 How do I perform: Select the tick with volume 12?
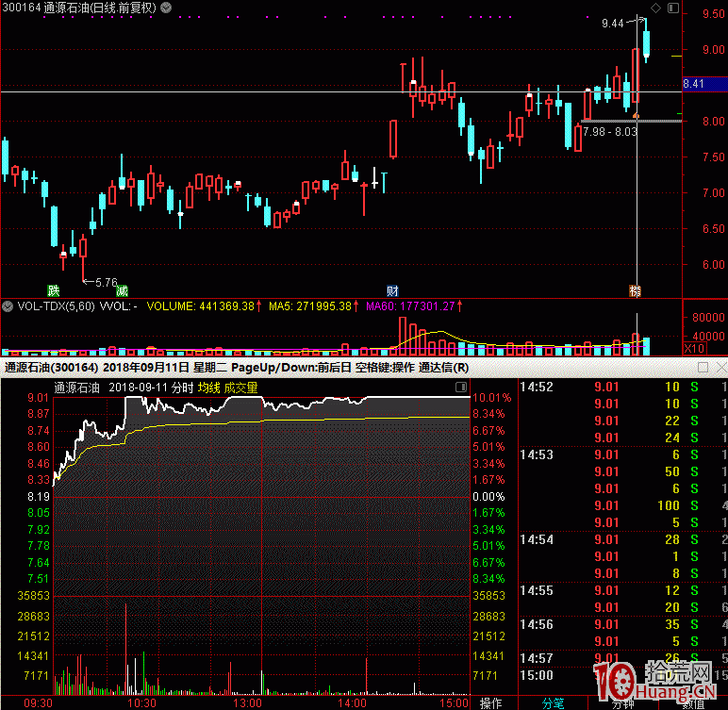tap(622, 590)
